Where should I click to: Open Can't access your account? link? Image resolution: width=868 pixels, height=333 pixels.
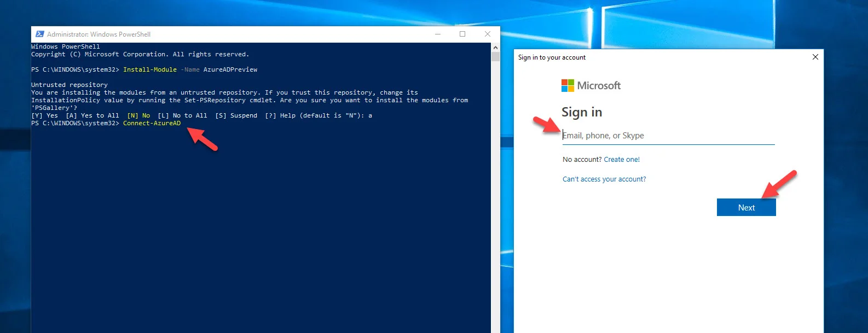tap(604, 179)
